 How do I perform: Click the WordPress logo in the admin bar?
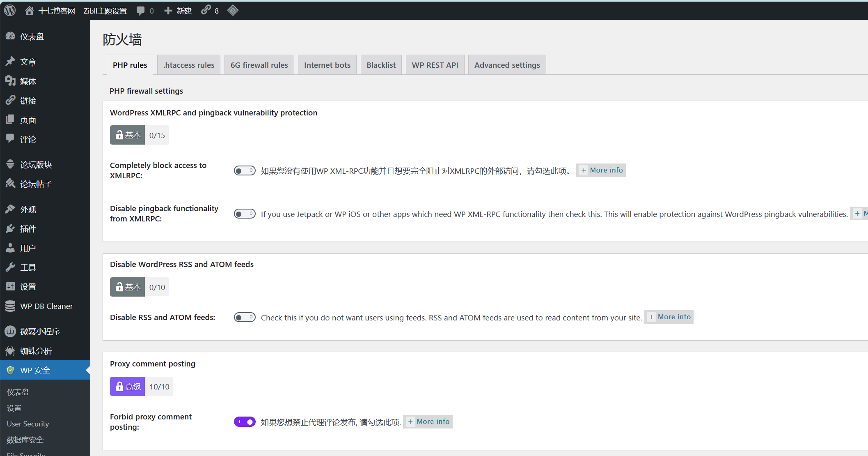click(9, 10)
